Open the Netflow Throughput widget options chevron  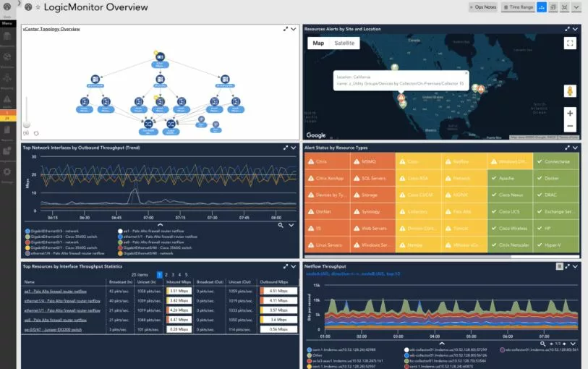[575, 266]
